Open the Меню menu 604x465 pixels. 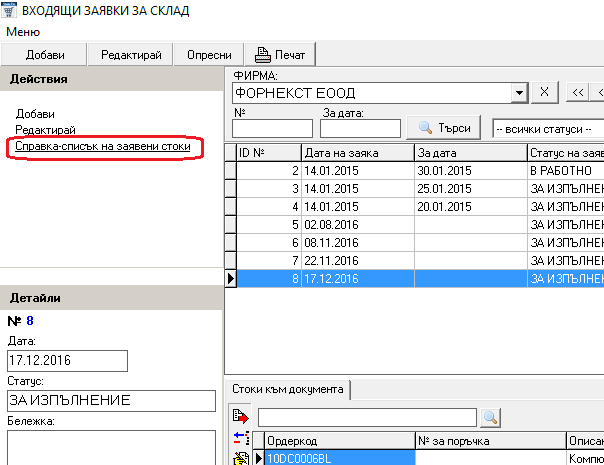click(23, 32)
